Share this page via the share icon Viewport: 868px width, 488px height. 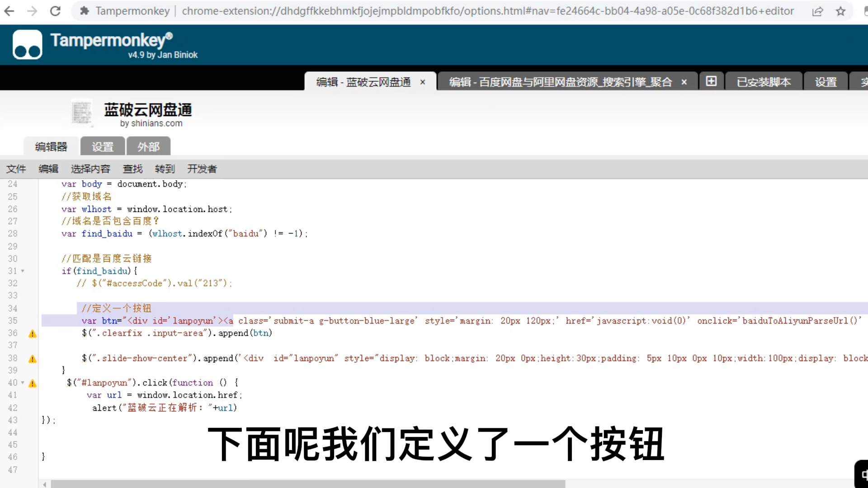point(817,11)
